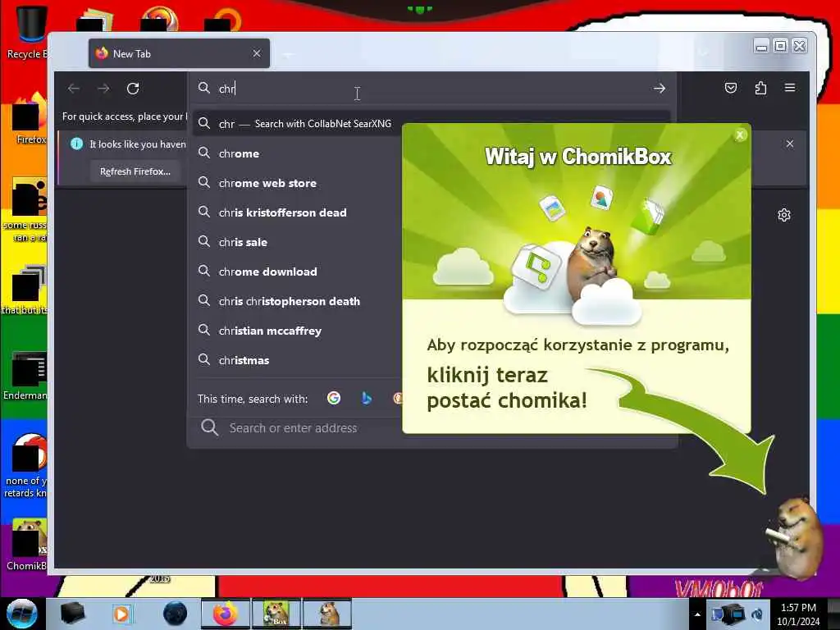This screenshot has width=840, height=630.
Task: Click the ChomikBox 'Box' taskbar icon
Action: pos(276,614)
